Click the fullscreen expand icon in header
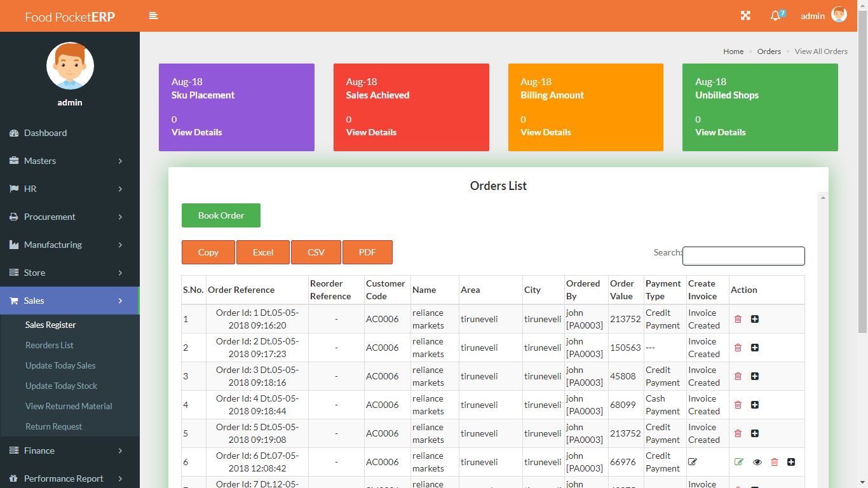 745,16
